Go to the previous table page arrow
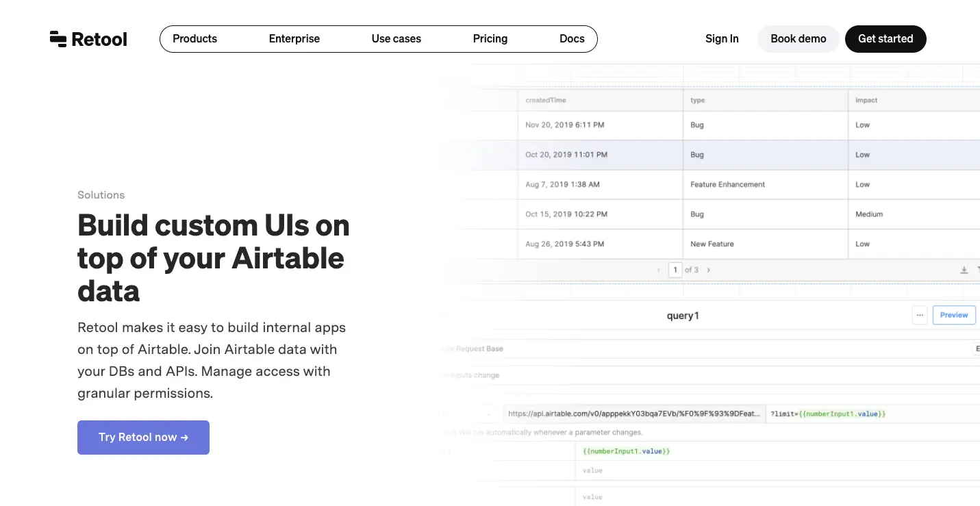Screen dimensions: 980x506 (659, 270)
